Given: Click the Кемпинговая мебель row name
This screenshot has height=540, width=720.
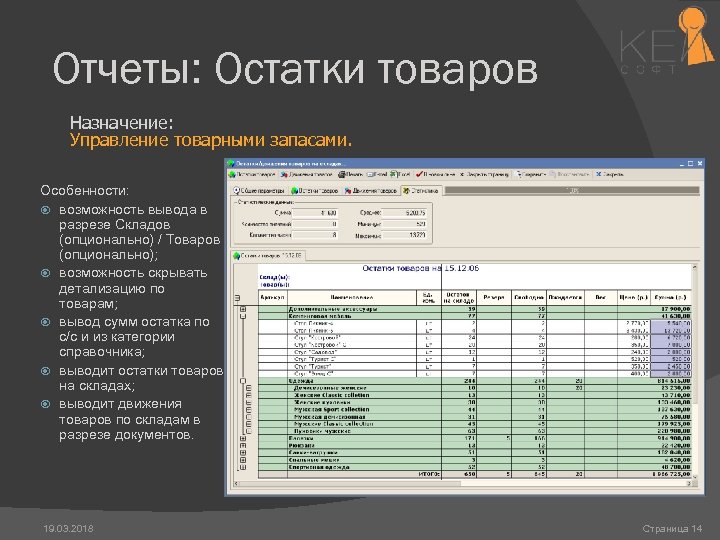Looking at the screenshot, I should (320, 316).
